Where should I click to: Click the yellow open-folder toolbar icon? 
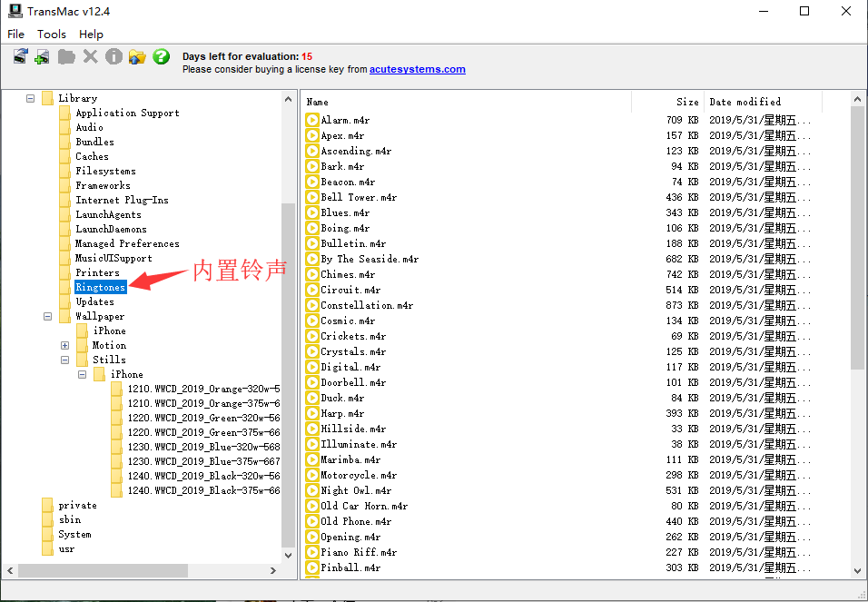(x=137, y=56)
